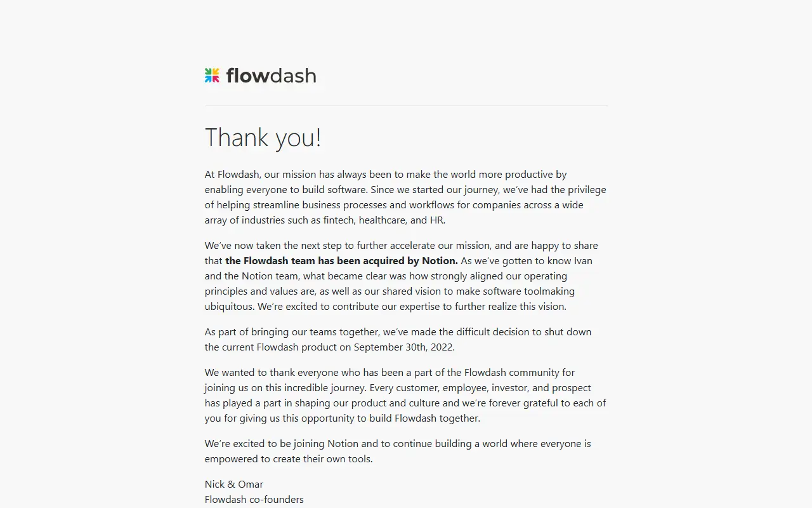Click the line "We're excited to be joining Notion"
Viewport: 812px width, 508px height.
click(398, 443)
